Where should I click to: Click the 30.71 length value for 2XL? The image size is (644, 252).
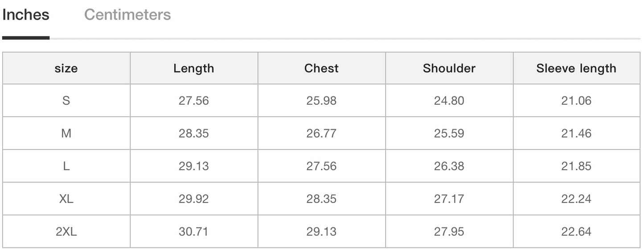pos(193,232)
